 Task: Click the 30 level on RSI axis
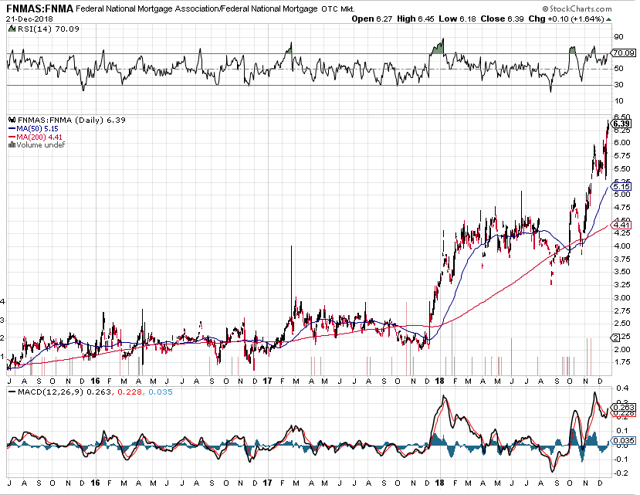(x=618, y=85)
